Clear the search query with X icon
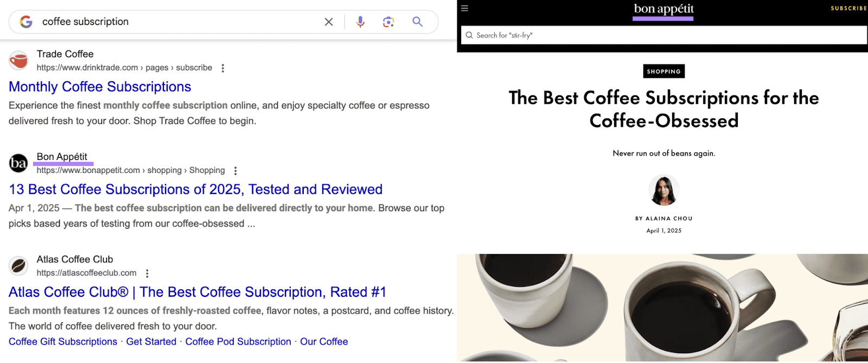Viewport: 868px width, 363px height. click(329, 22)
